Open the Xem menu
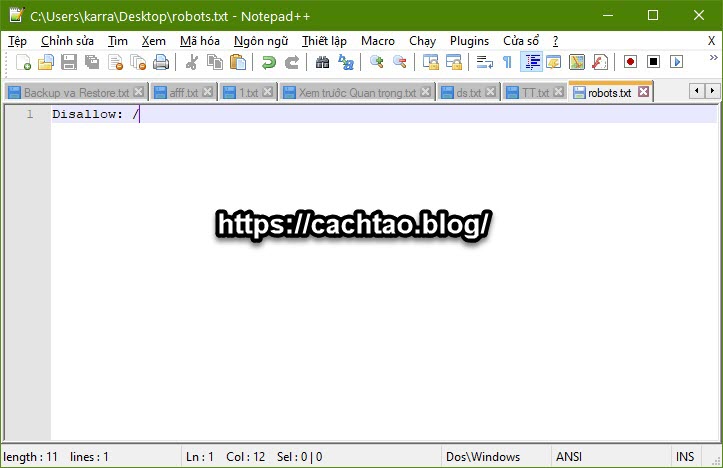This screenshot has height=468, width=723. 154,41
